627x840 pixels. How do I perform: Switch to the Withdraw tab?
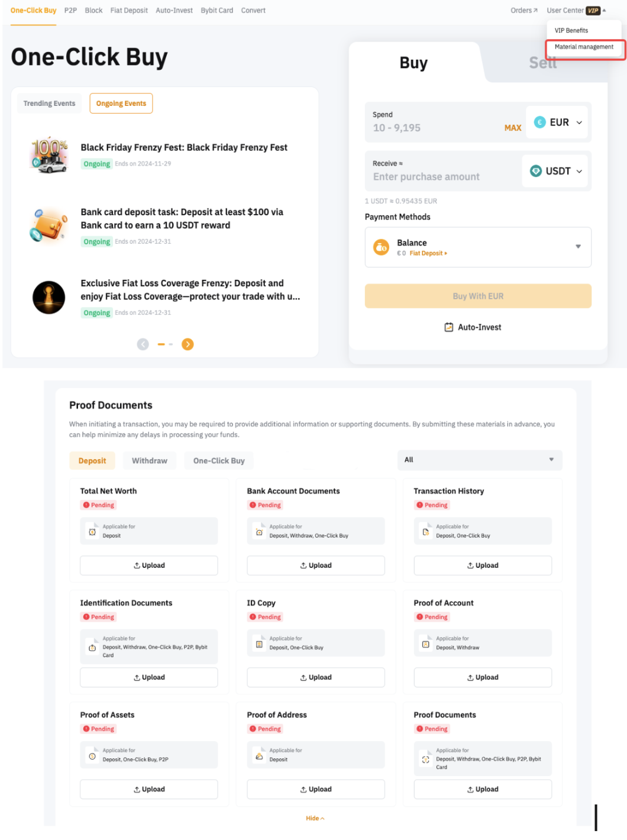[x=150, y=461]
